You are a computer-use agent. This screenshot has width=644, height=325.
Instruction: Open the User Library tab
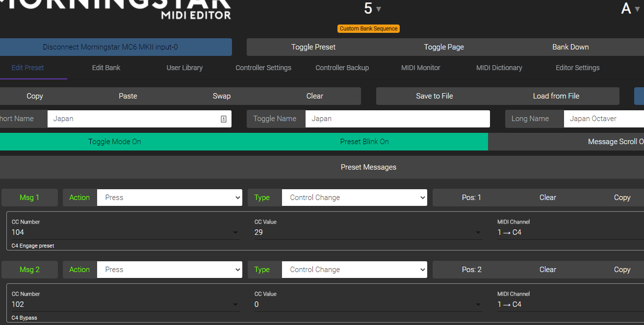click(x=184, y=68)
